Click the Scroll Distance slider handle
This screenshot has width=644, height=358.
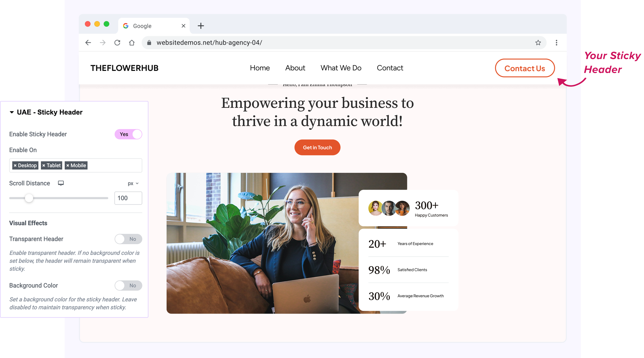coord(29,198)
